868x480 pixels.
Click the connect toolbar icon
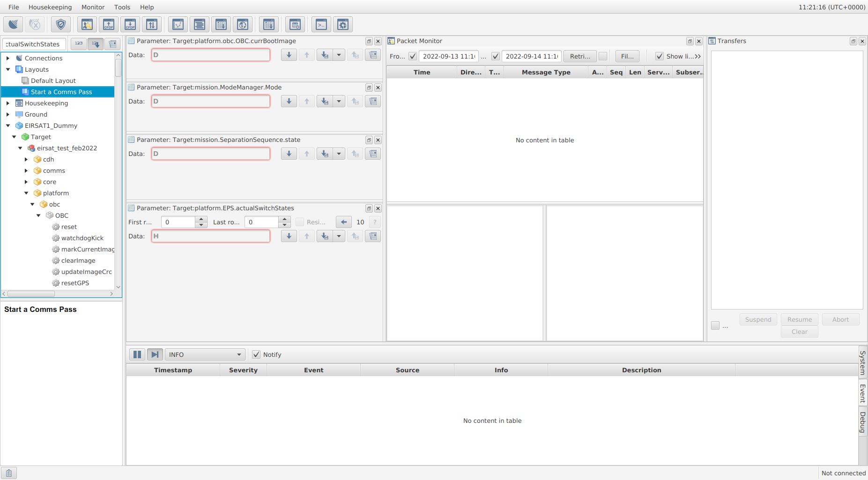point(13,24)
